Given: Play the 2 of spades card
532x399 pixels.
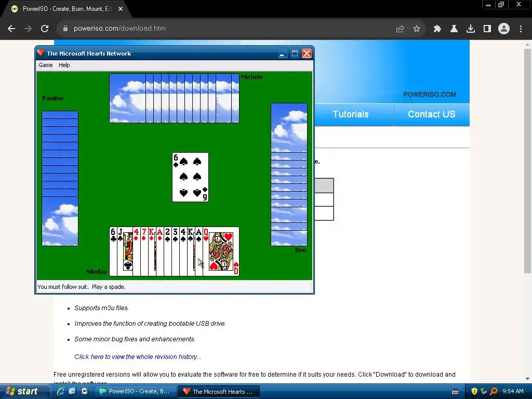Looking at the screenshot, I should pyautogui.click(x=168, y=251).
